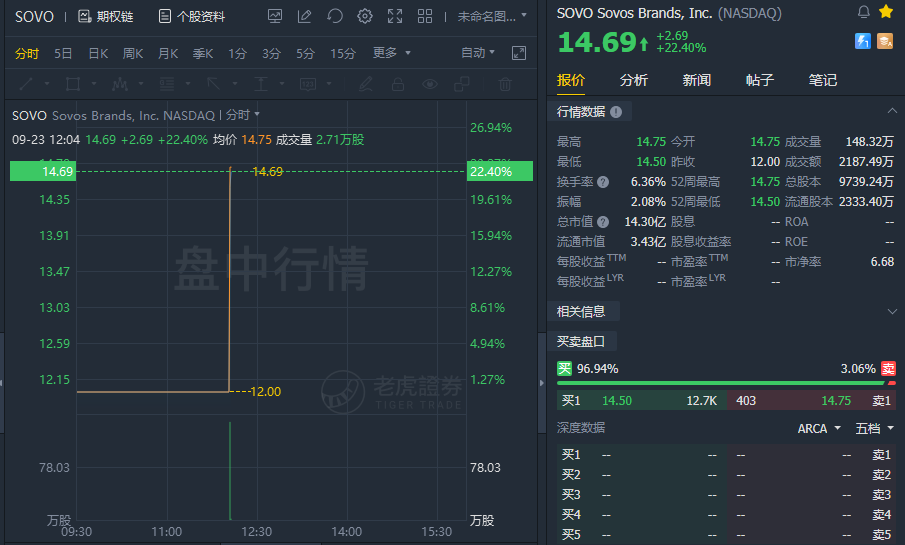Viewport: 905px width, 545px height.
Task: Toggle the lock drawings icon
Action: (x=398, y=84)
